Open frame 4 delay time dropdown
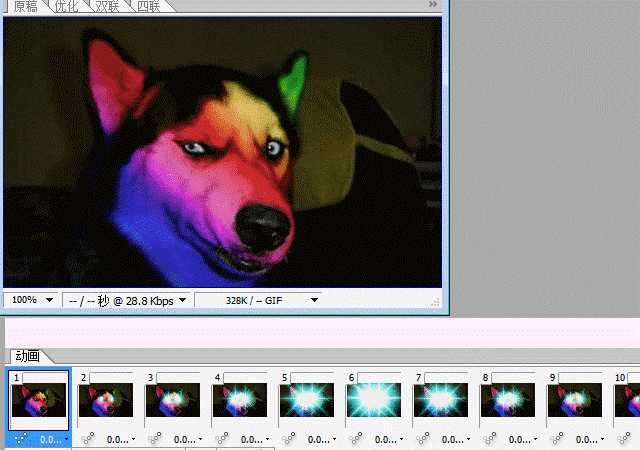640x450 pixels. click(x=255, y=440)
